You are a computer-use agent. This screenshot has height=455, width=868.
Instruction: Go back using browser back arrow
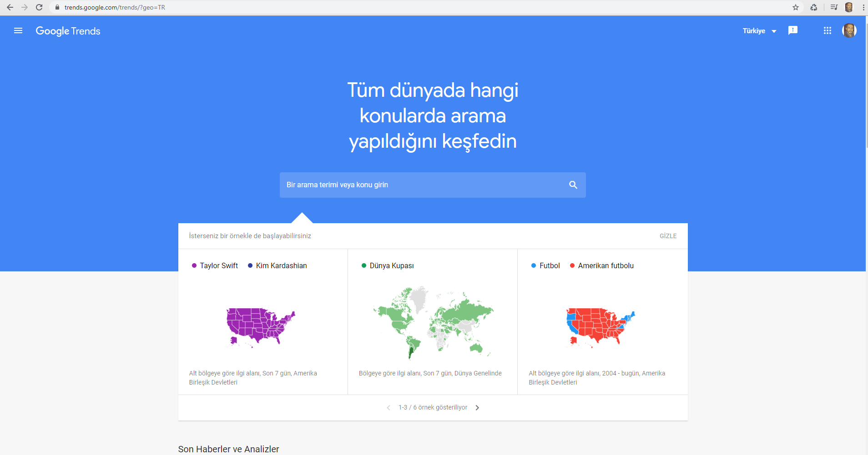[x=10, y=7]
